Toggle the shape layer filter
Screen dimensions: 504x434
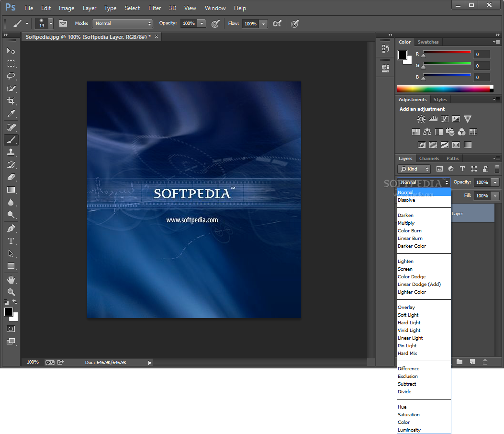point(474,169)
